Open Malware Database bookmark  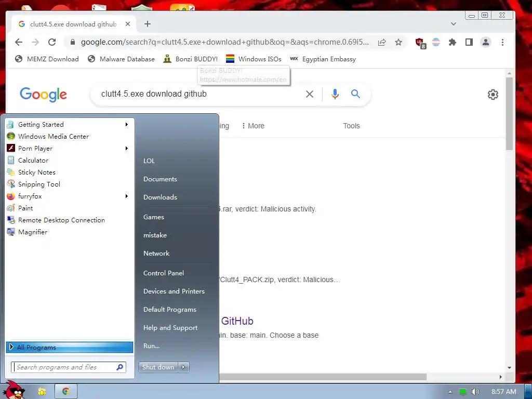pos(121,59)
